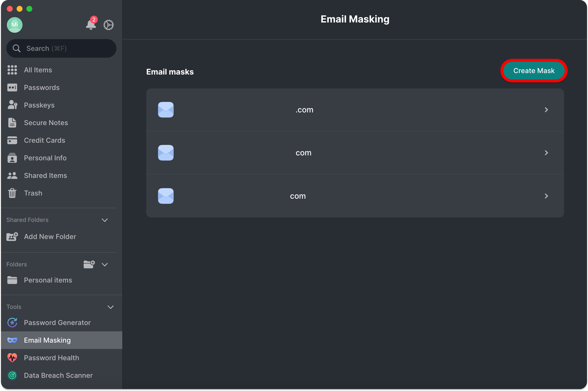Click the Mi user avatar
This screenshot has width=588, height=391.
point(14,25)
